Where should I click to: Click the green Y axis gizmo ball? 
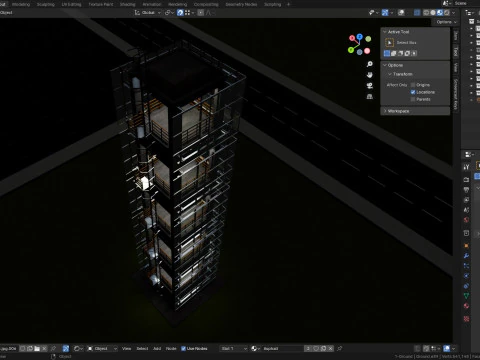click(351, 50)
